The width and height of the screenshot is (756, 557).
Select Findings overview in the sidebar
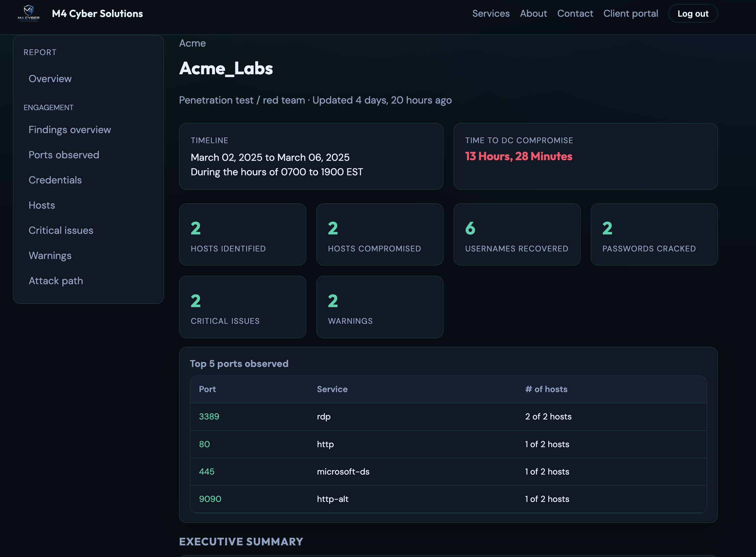70,129
